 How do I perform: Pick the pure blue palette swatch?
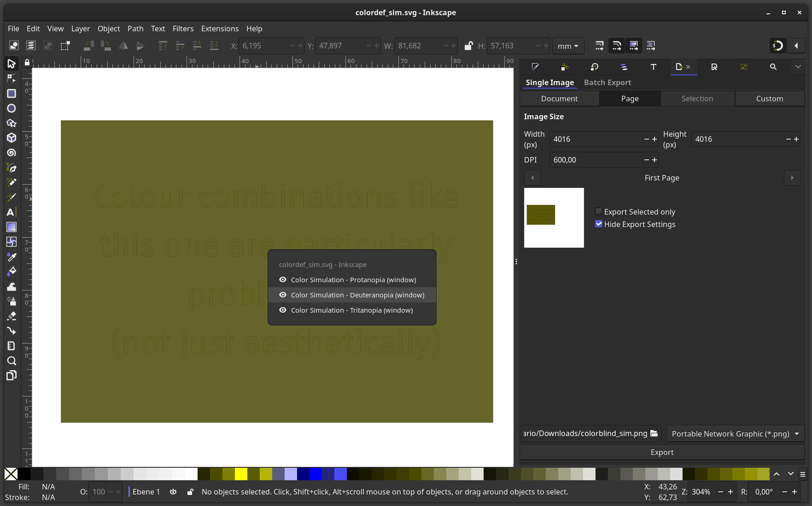[x=315, y=474]
